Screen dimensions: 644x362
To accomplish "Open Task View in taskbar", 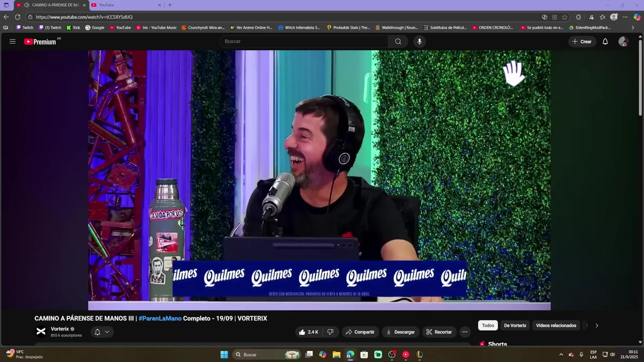I will (x=309, y=354).
